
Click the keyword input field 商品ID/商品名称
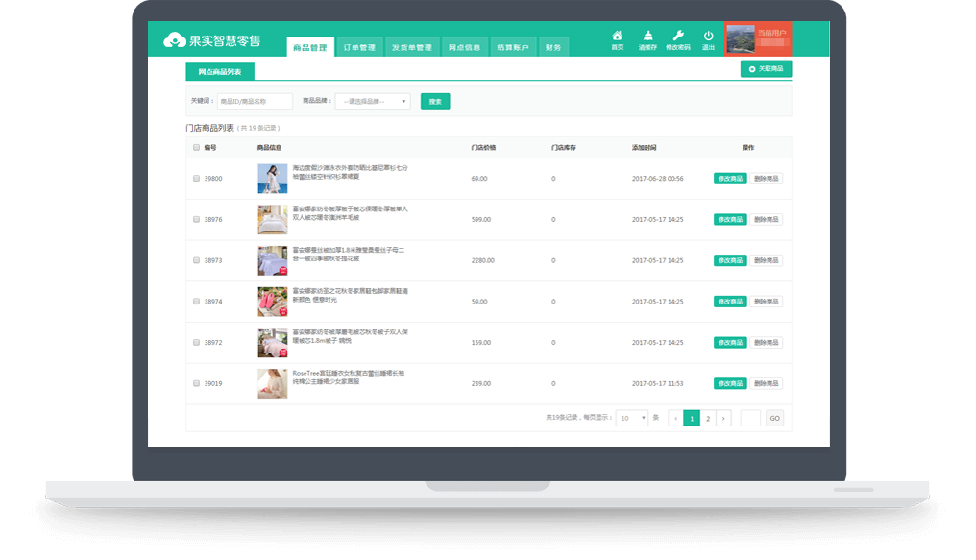tap(256, 100)
